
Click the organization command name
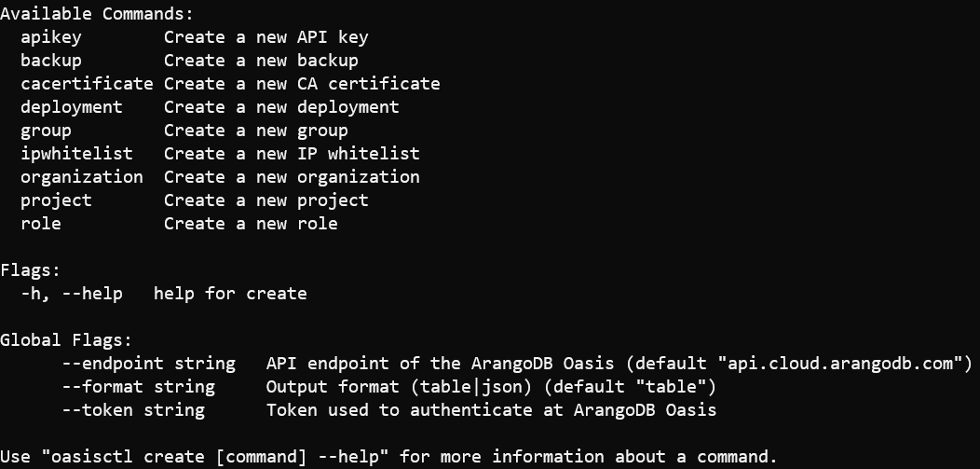click(82, 176)
